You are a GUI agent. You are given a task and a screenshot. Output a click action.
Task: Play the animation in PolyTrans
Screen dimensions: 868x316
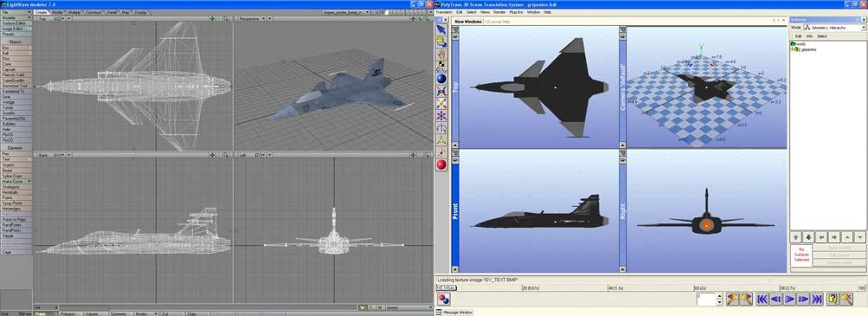pos(789,299)
